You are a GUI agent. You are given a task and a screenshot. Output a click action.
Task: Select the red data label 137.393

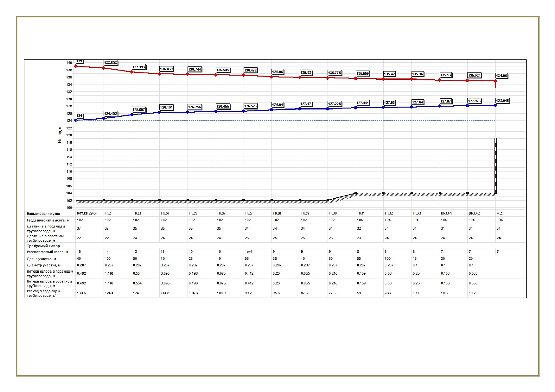click(x=138, y=67)
